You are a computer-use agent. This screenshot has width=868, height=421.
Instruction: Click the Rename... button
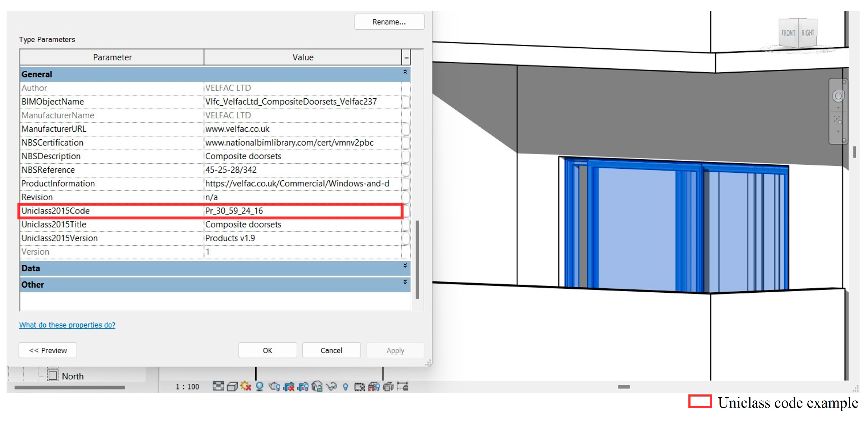389,22
